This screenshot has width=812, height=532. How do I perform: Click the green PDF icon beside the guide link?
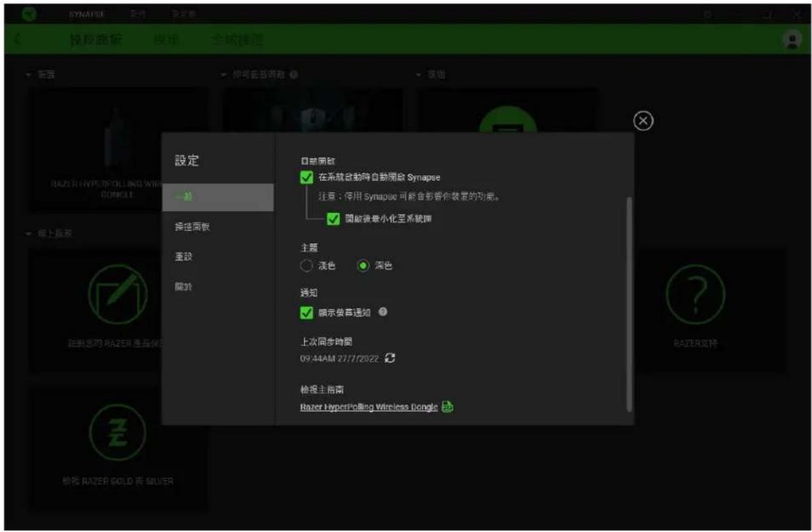pyautogui.click(x=447, y=407)
